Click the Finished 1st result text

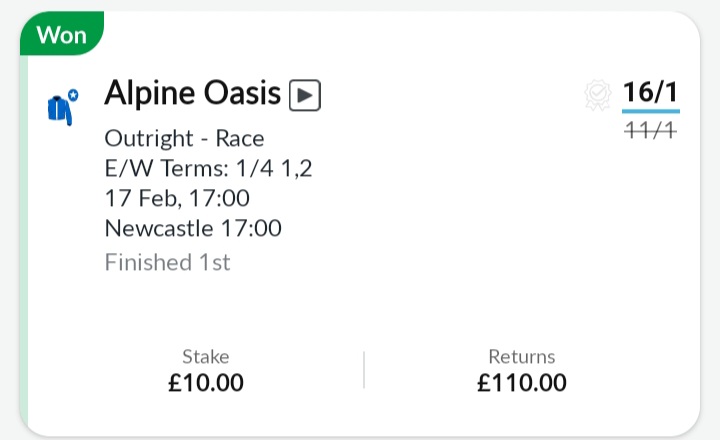click(x=168, y=262)
